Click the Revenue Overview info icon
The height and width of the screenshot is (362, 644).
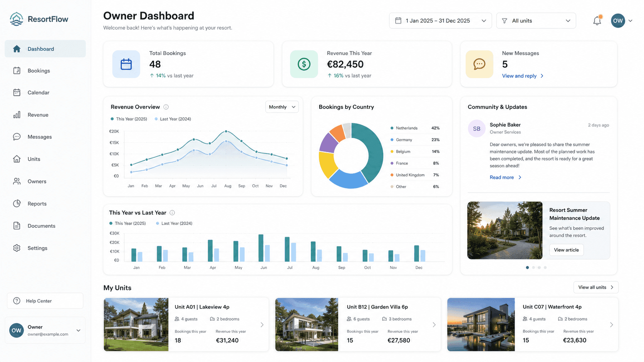coord(166,107)
